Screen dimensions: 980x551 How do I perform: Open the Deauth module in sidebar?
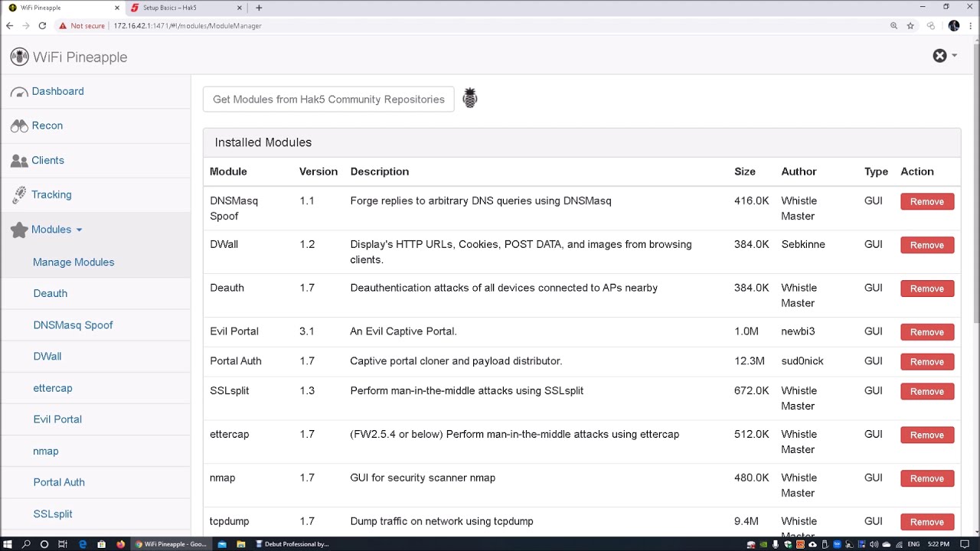51,293
